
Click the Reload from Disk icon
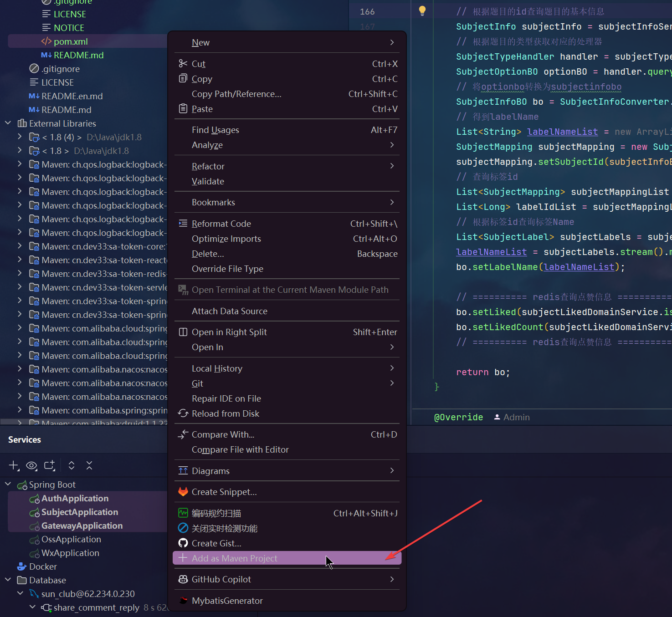point(183,413)
